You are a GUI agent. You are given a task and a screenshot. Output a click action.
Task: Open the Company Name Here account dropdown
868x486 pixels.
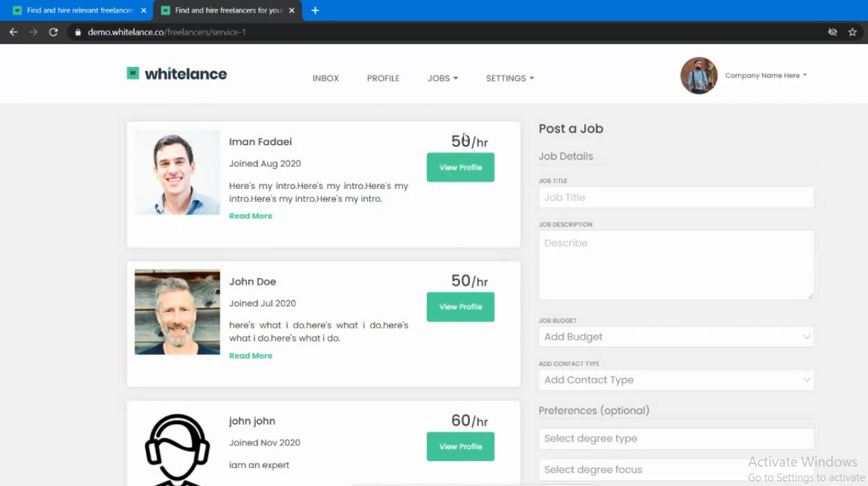(x=766, y=75)
